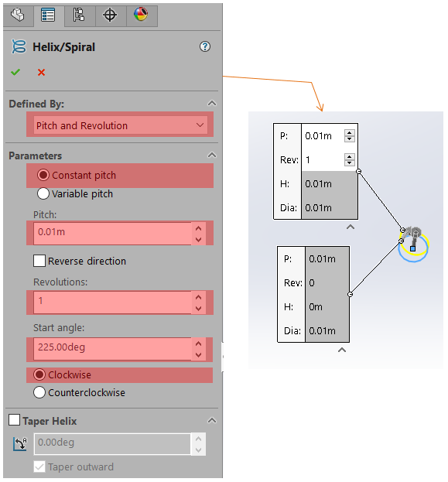Switch to the PropertyManager tab
This screenshot has width=448, height=482.
(48, 15)
